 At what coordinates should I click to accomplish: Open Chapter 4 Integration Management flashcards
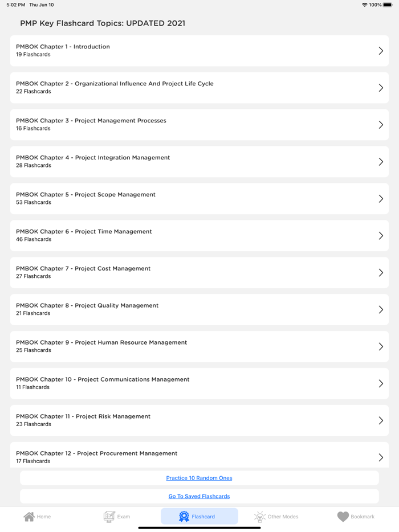coord(199,162)
